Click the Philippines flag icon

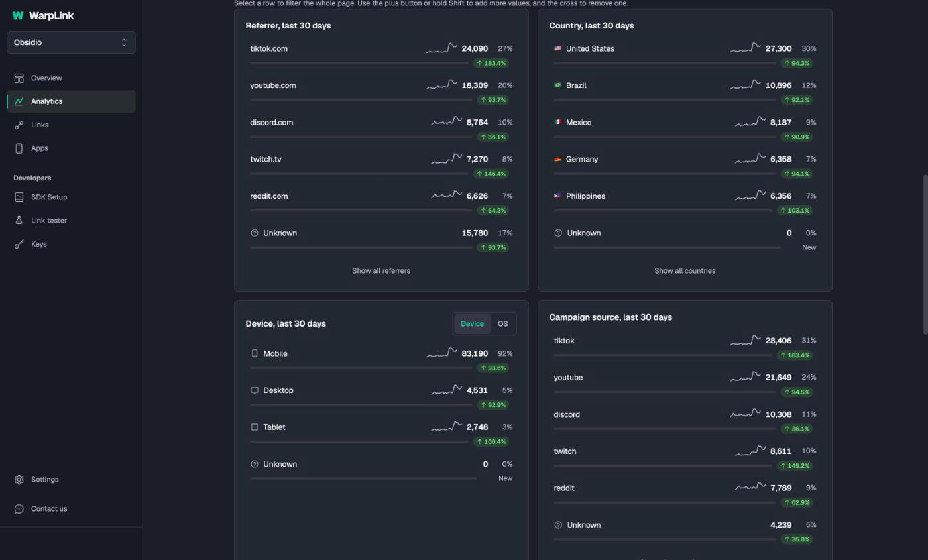557,196
